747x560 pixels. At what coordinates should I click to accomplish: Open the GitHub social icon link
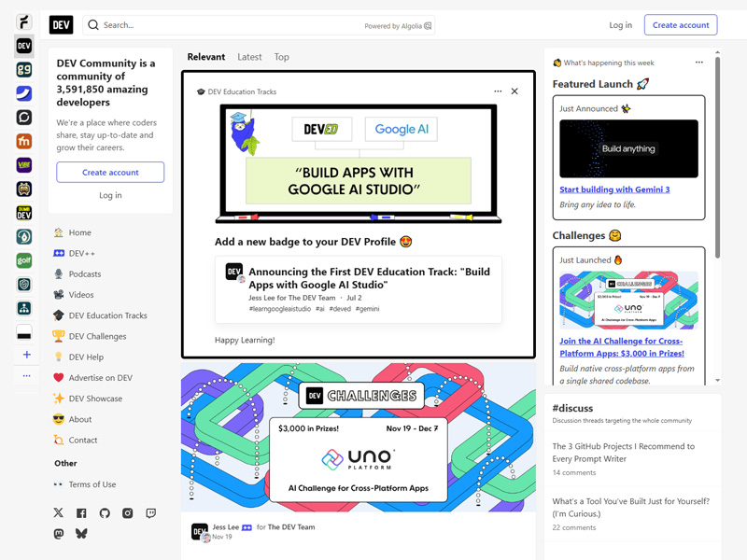[x=105, y=513]
